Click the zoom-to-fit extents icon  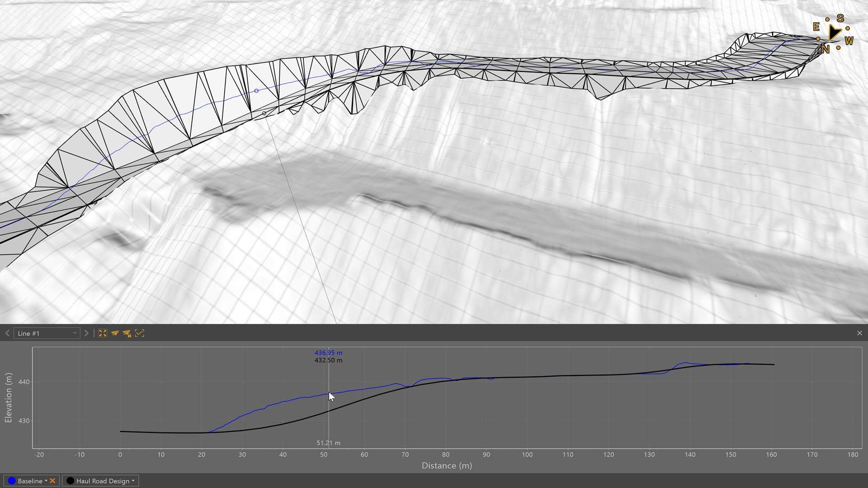coord(103,333)
